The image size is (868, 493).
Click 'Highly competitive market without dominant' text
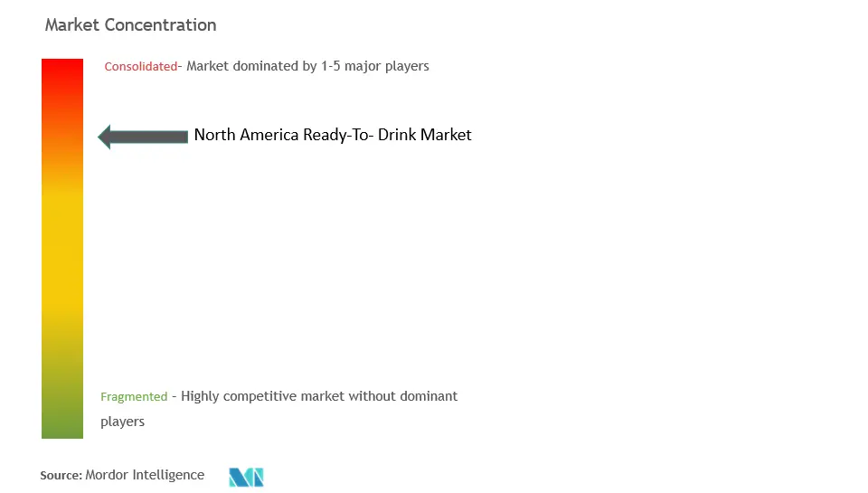tap(319, 396)
